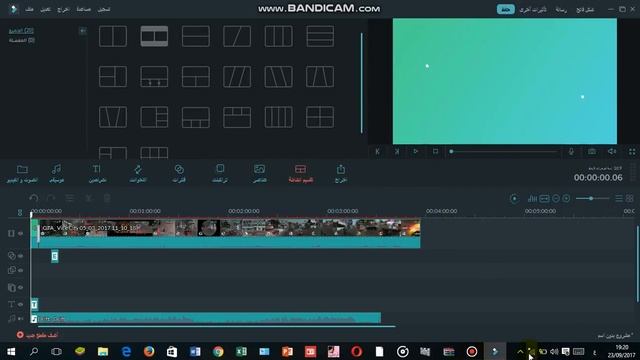The height and width of the screenshot is (360, 640).
Task: Mute the music track
Action: (x=20, y=319)
